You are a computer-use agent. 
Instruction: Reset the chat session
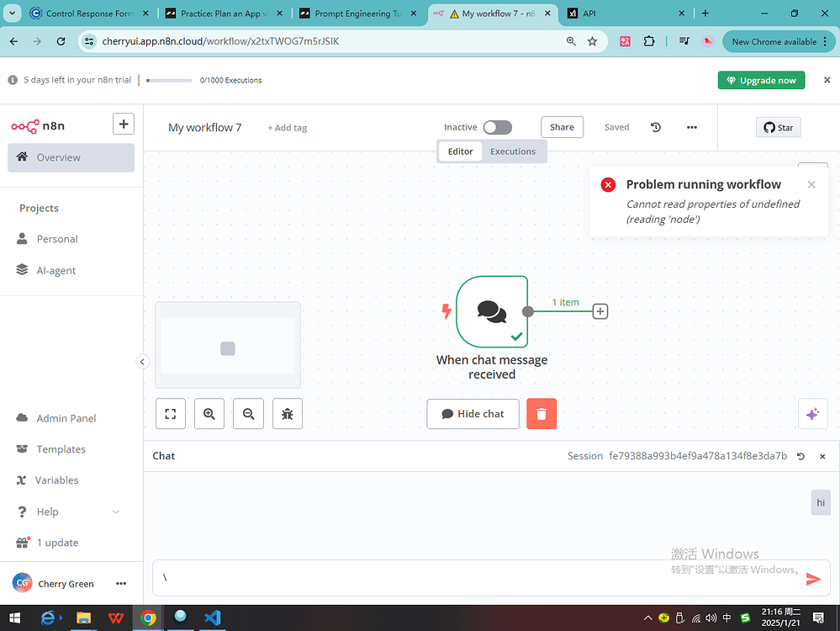800,456
